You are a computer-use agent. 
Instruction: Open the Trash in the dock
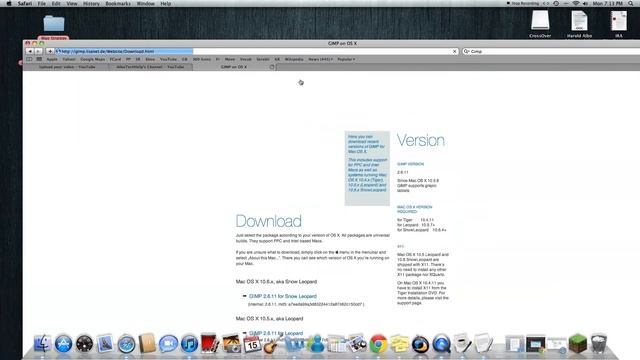pos(599,343)
